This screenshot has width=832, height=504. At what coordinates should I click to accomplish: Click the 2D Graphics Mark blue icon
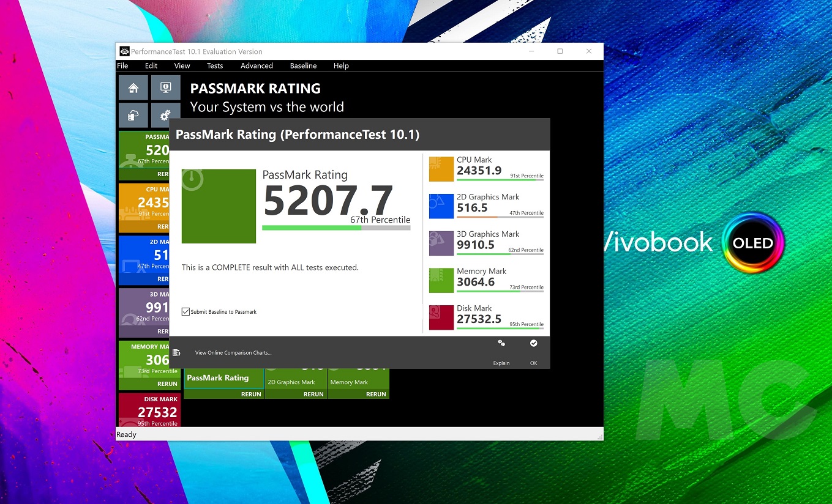[441, 206]
